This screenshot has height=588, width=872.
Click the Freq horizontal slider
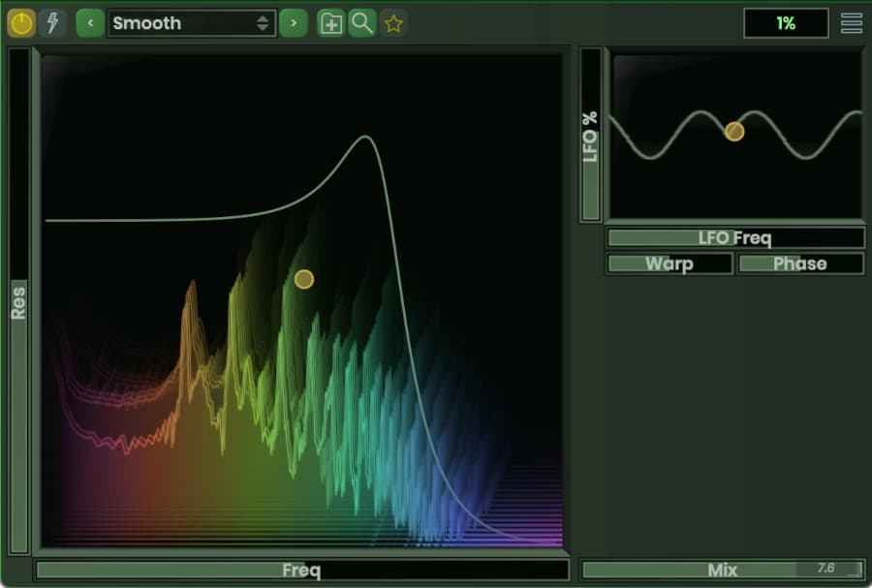tap(302, 571)
